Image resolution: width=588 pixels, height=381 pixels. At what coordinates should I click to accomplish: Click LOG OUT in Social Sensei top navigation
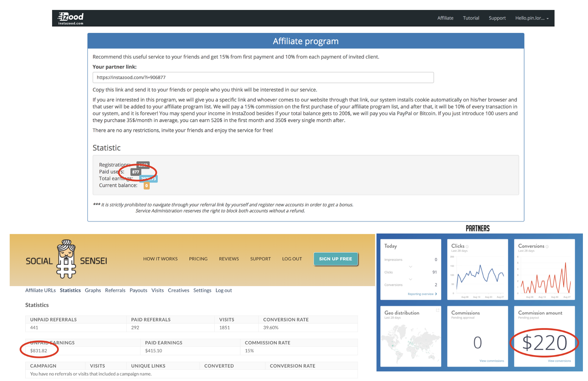[292, 259]
